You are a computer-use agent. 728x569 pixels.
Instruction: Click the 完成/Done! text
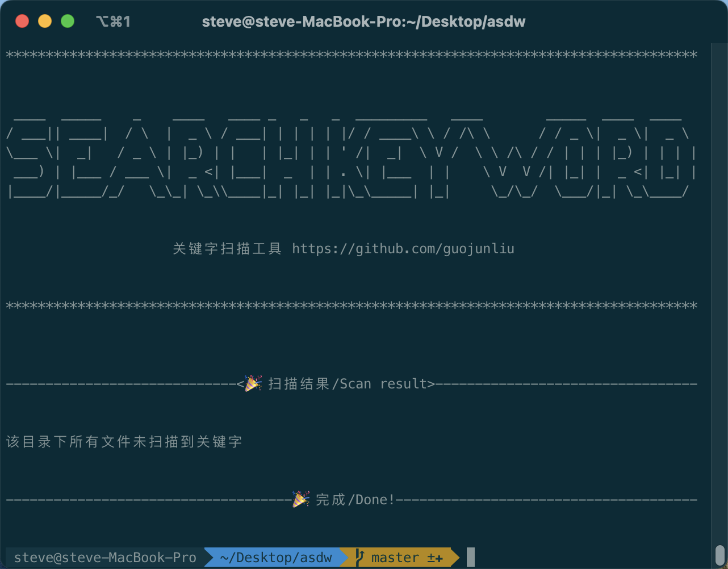(355, 500)
